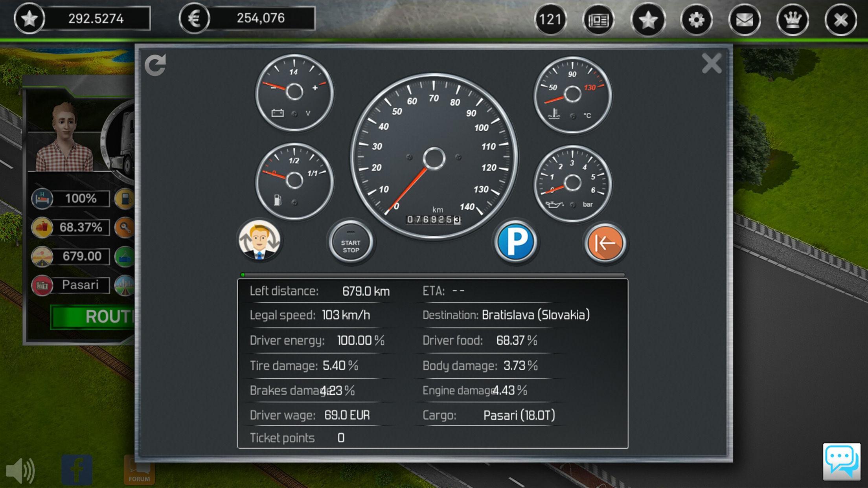Click the route progress bar
Viewport: 868px width, 488px height.
point(432,275)
